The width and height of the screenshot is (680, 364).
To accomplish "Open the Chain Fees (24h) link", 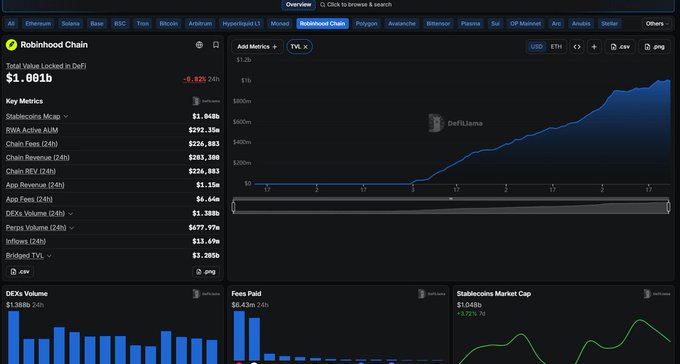I will 32,144.
